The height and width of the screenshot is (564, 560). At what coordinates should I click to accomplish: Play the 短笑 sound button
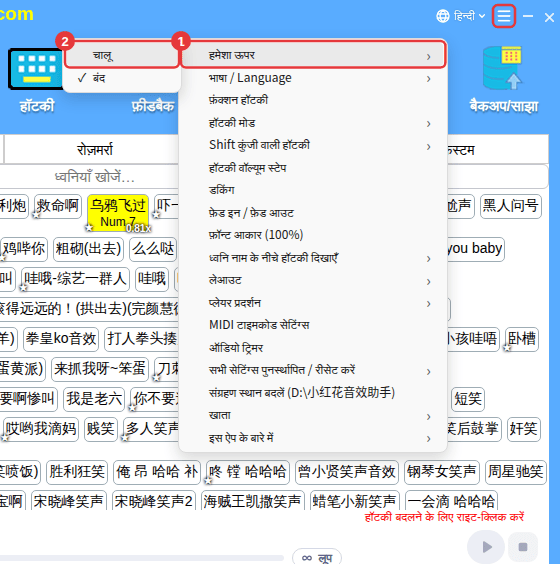tap(468, 399)
